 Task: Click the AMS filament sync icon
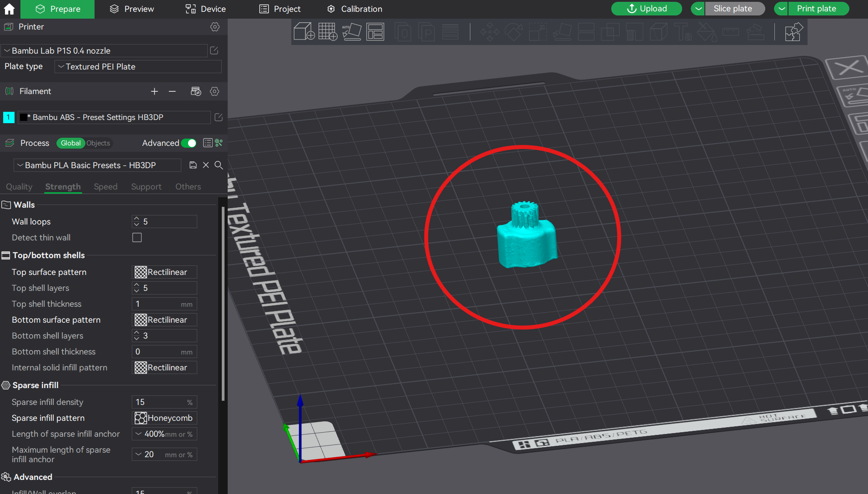(x=196, y=91)
